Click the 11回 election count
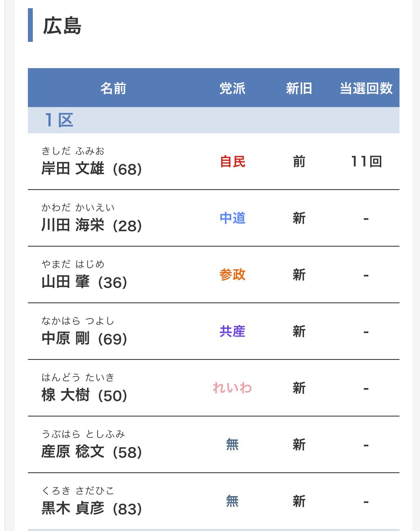The width and height of the screenshot is (420, 531). click(x=366, y=162)
